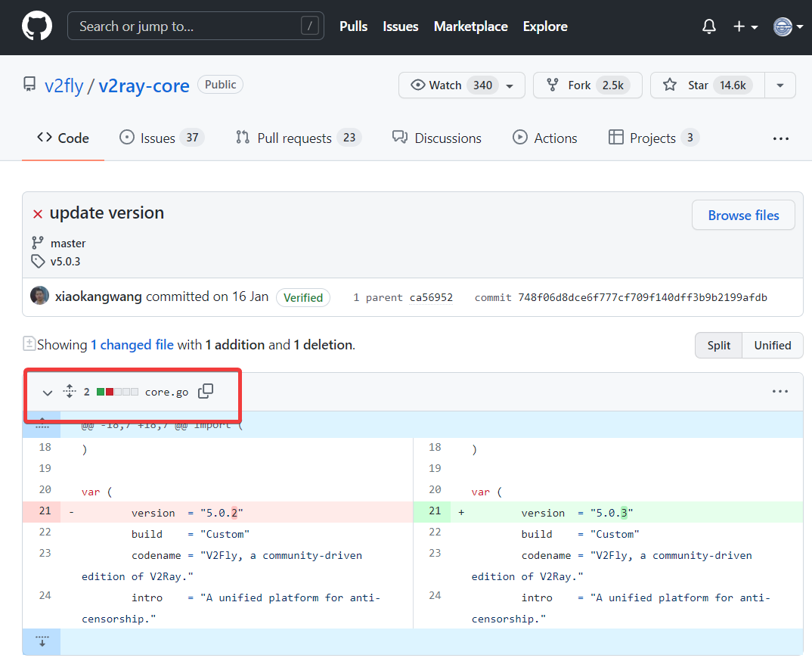Focus the Search or jump to field

click(195, 26)
